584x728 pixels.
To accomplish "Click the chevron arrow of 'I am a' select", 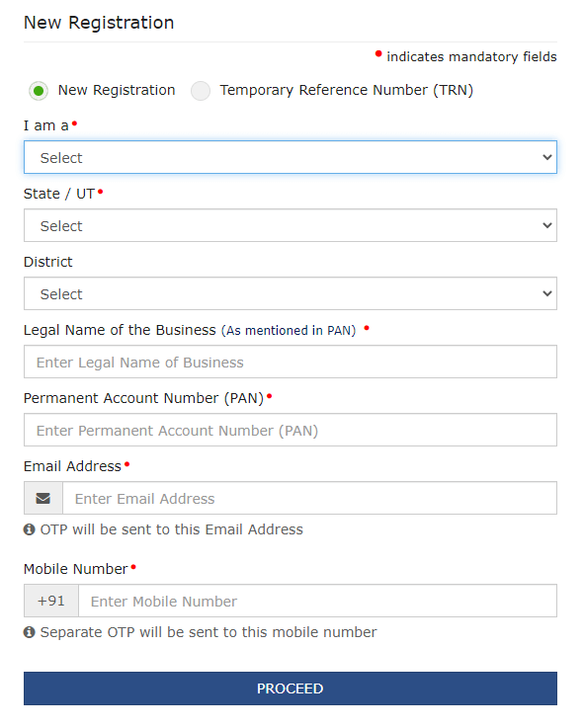I will point(547,157).
